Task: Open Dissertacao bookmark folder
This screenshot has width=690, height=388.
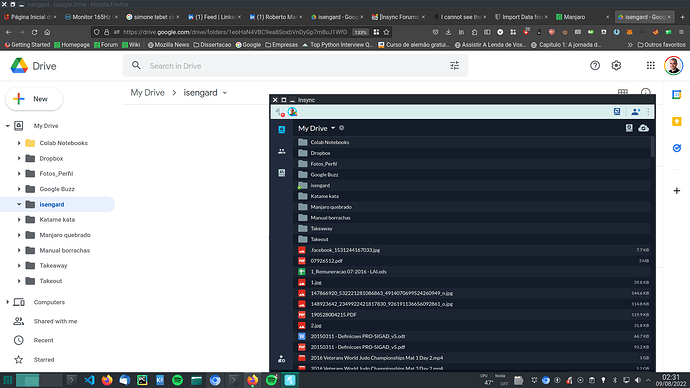Action: point(212,45)
